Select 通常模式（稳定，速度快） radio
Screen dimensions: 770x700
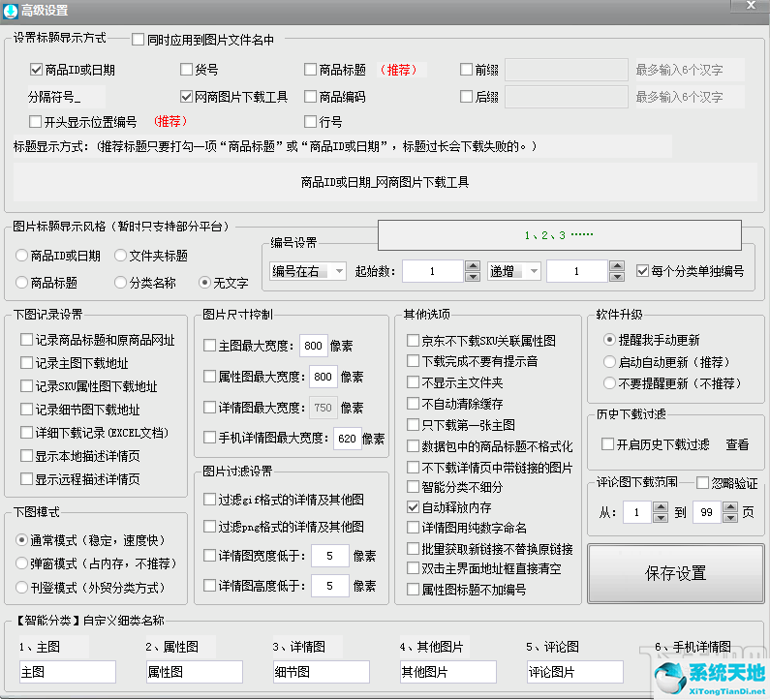21,540
